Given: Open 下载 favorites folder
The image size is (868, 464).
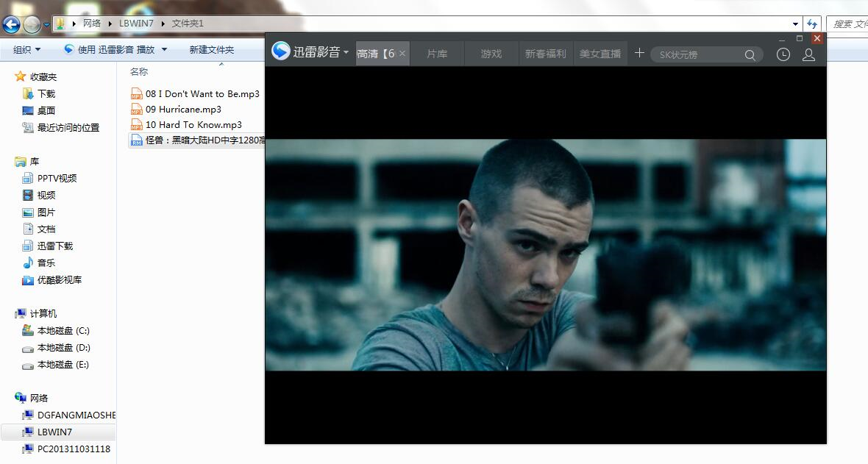Looking at the screenshot, I should click(46, 93).
